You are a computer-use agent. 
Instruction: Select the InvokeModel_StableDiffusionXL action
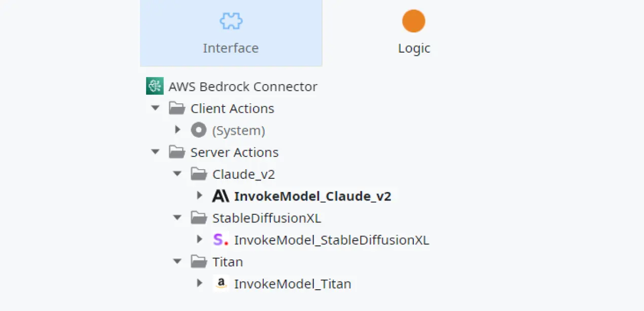click(x=331, y=239)
